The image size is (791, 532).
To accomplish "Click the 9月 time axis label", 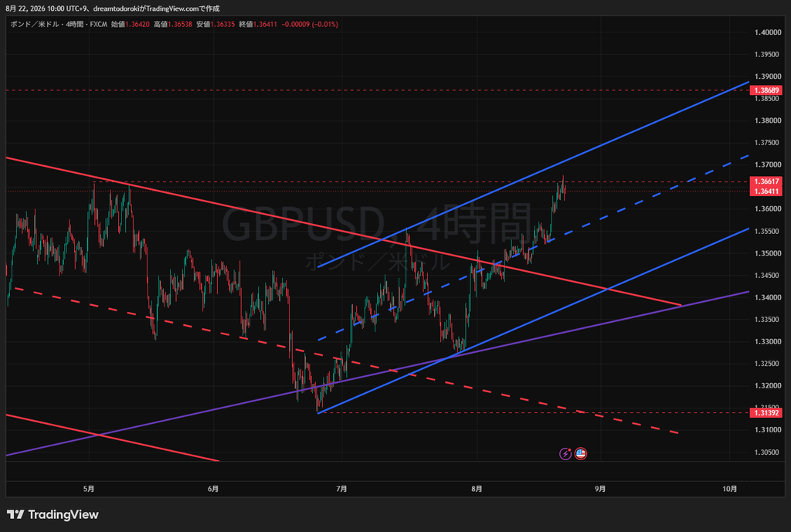I will (600, 489).
